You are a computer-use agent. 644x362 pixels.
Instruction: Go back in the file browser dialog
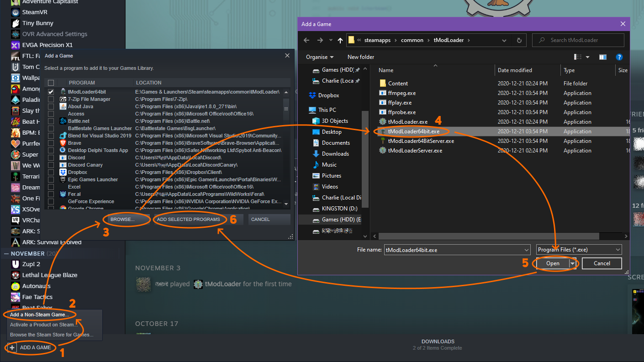tap(307, 40)
